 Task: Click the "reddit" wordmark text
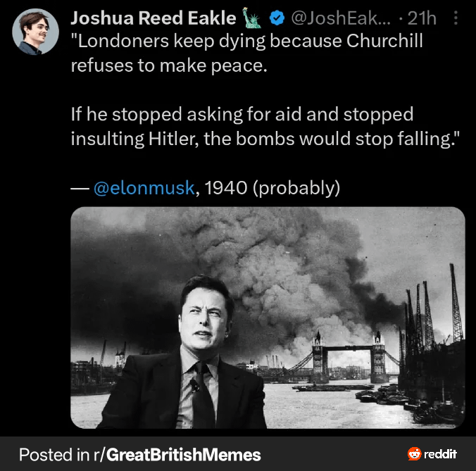point(441,454)
